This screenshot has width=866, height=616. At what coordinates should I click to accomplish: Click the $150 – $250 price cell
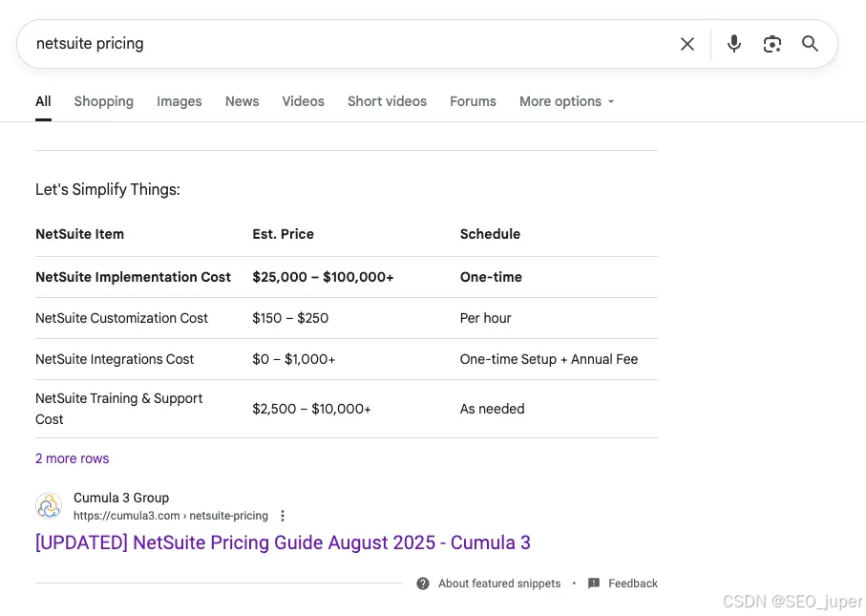click(x=290, y=318)
